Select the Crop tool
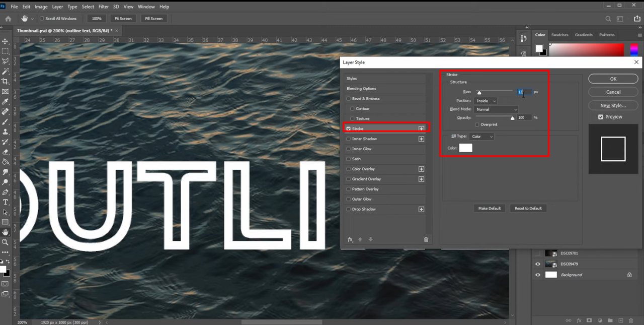644x325 pixels. (x=6, y=81)
